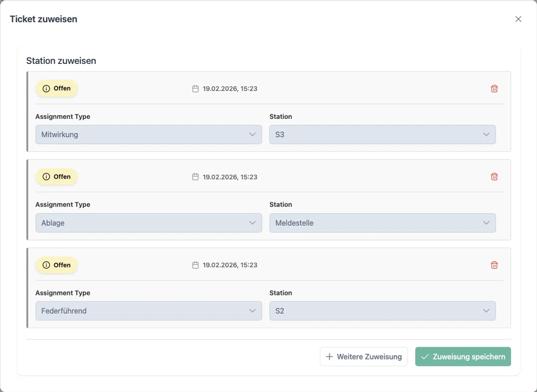Delete the Federführend S2 assignment via trash icon
537x392 pixels.
coord(494,265)
